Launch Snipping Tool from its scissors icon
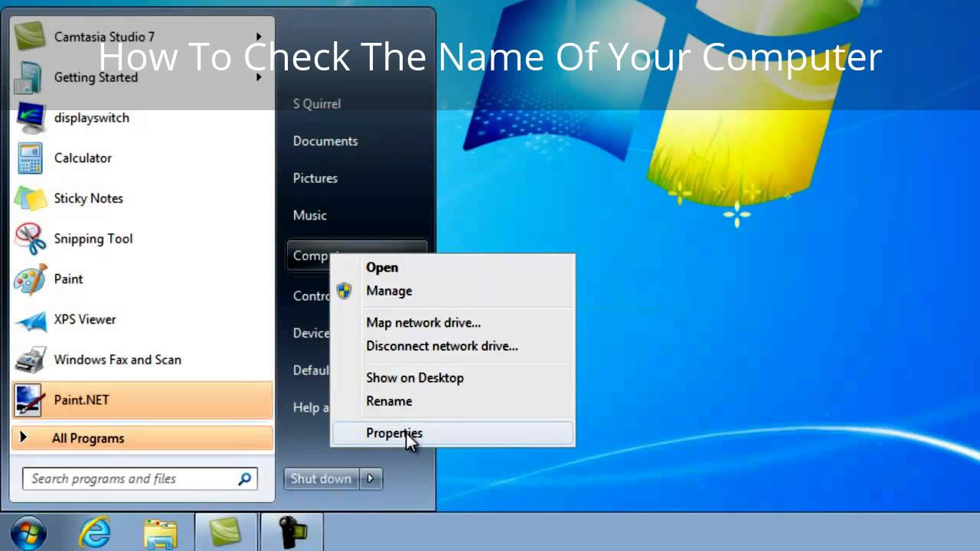This screenshot has width=980, height=551. tap(31, 239)
